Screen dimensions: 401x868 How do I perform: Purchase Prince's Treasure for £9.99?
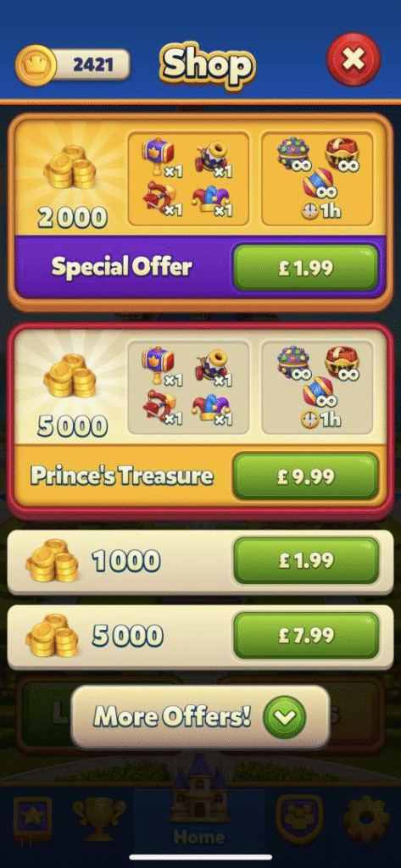pyautogui.click(x=306, y=477)
